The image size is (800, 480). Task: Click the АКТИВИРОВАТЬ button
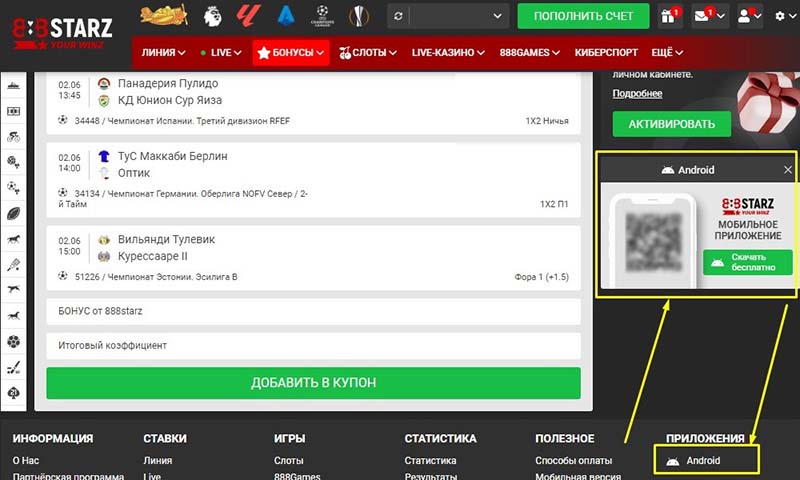coord(671,124)
